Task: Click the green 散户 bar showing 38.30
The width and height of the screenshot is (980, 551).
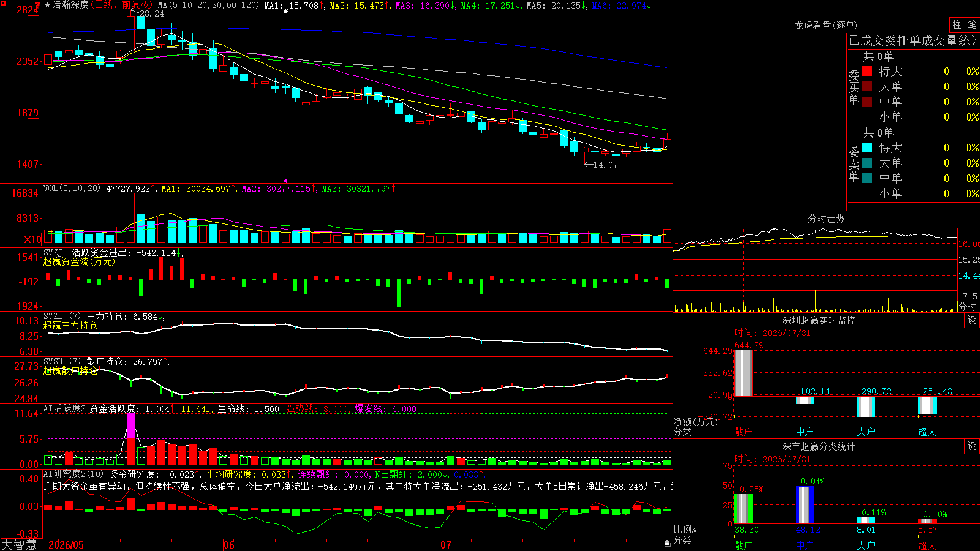Action: point(744,509)
